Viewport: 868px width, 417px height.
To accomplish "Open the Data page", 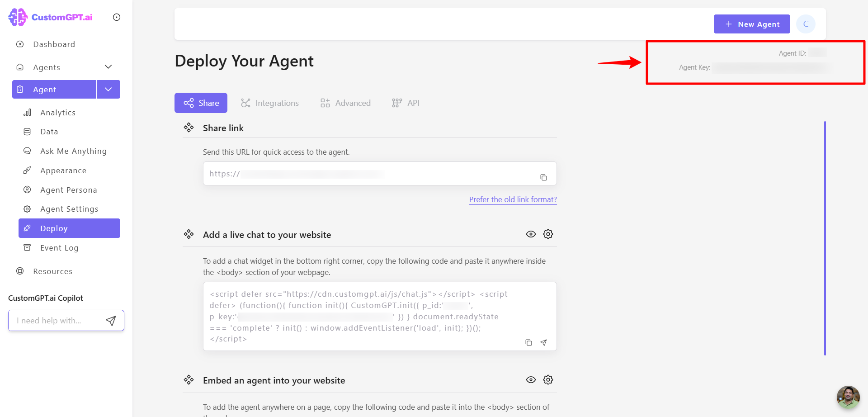I will point(49,132).
